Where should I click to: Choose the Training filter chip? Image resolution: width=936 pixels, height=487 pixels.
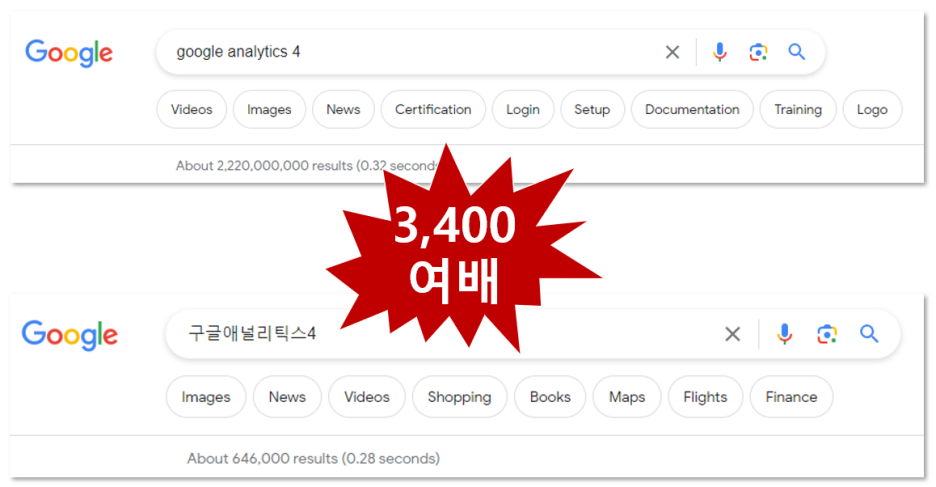click(798, 109)
